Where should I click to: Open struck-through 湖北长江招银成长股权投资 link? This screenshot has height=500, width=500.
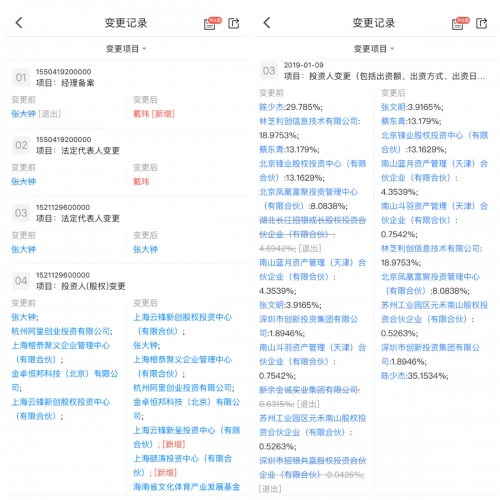tap(313, 227)
